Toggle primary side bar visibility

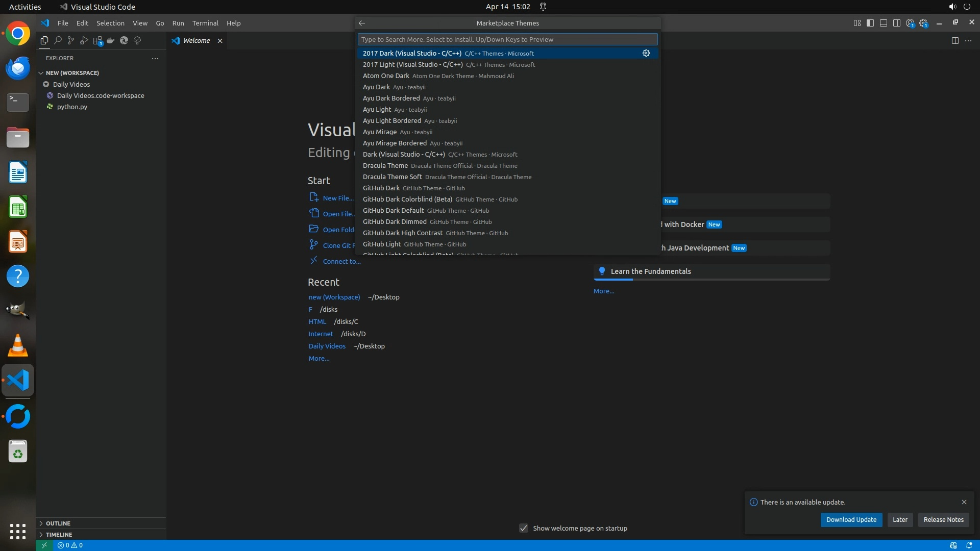click(870, 23)
